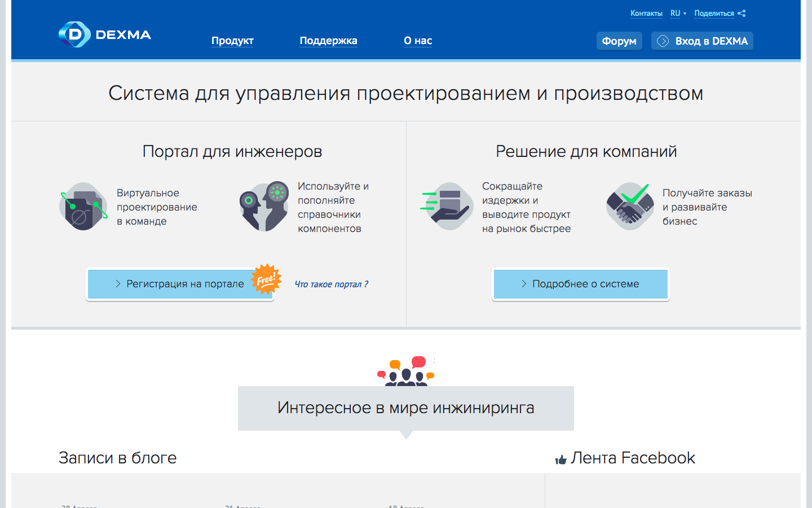Screen dimensions: 812x508
Task: Click the head with gears components icon
Action: click(264, 206)
